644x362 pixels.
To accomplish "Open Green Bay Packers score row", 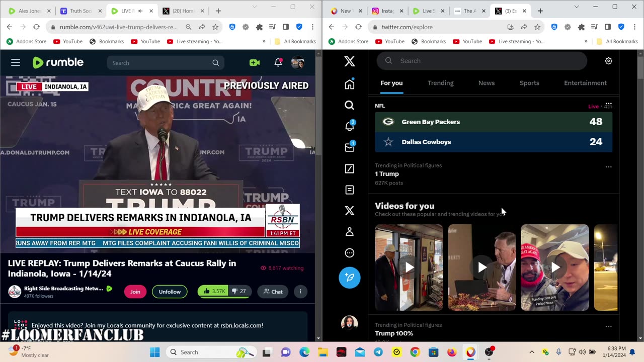I will (494, 122).
